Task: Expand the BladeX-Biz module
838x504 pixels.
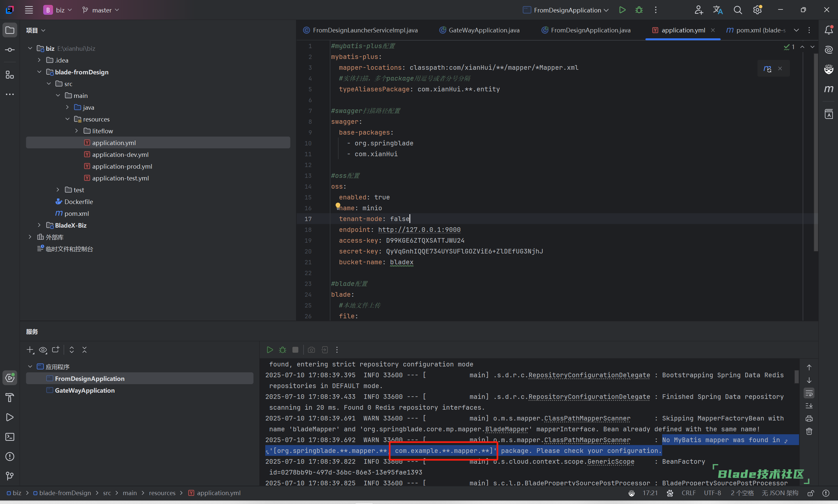Action: pyautogui.click(x=39, y=225)
